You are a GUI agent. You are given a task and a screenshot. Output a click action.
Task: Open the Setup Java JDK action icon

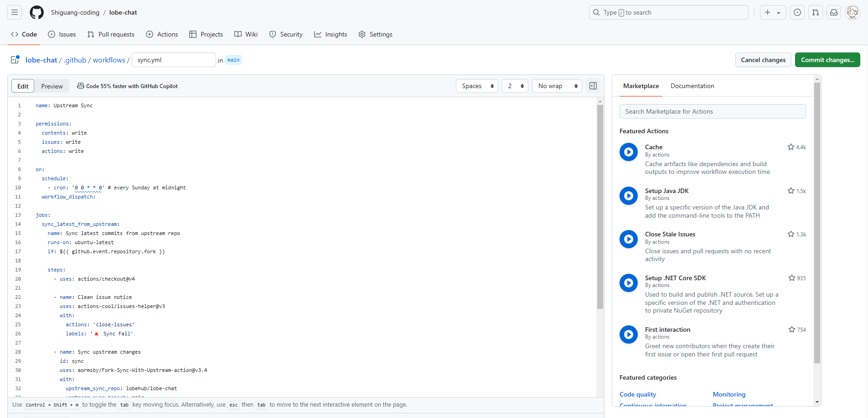click(x=629, y=196)
